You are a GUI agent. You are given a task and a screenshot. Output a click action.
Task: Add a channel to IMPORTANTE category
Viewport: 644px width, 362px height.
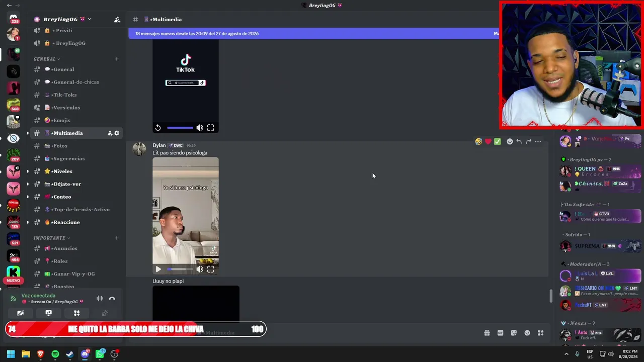[116, 238]
